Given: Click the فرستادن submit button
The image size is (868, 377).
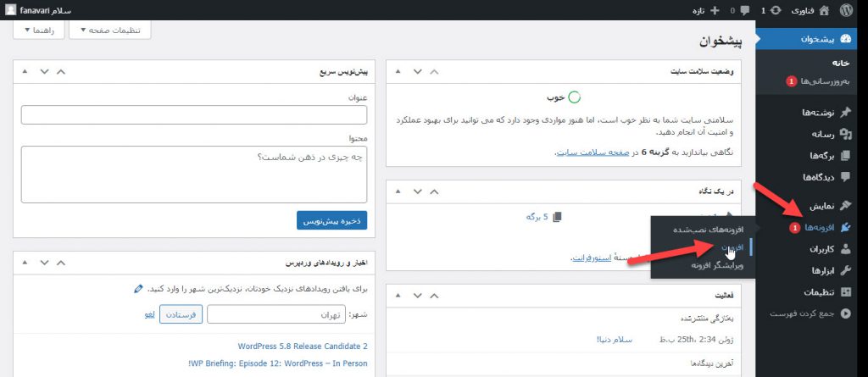Looking at the screenshot, I should coord(181,314).
